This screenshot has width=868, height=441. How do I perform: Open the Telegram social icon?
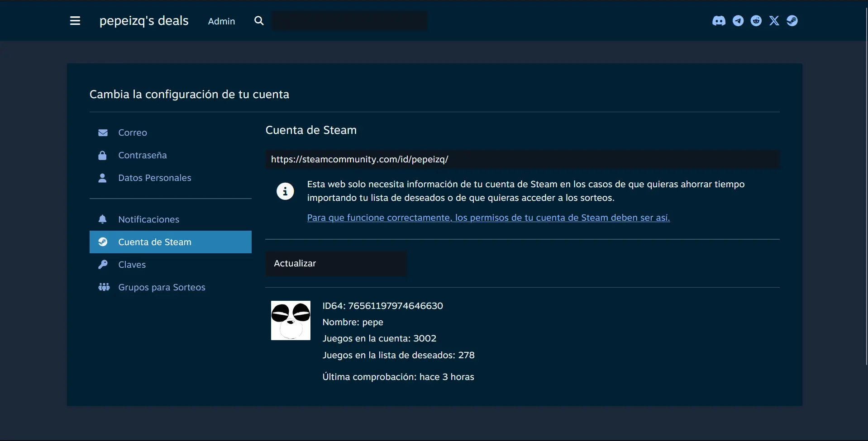738,21
